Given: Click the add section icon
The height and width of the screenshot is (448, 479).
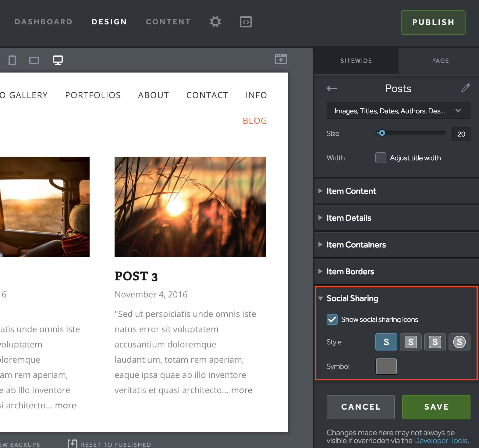Looking at the screenshot, I should coord(281,59).
